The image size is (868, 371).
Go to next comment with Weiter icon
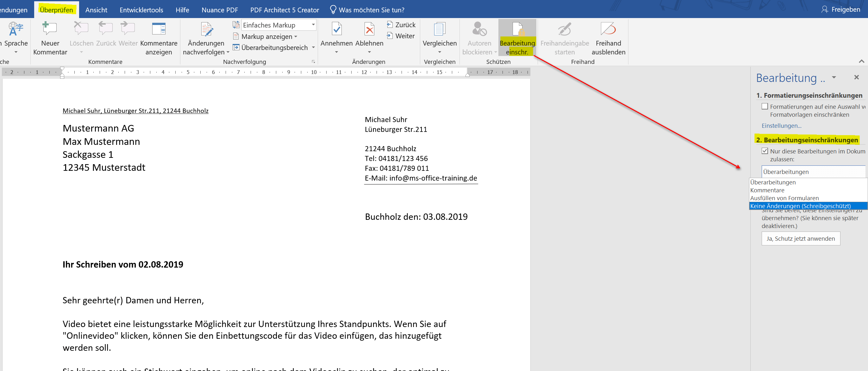coord(128,28)
